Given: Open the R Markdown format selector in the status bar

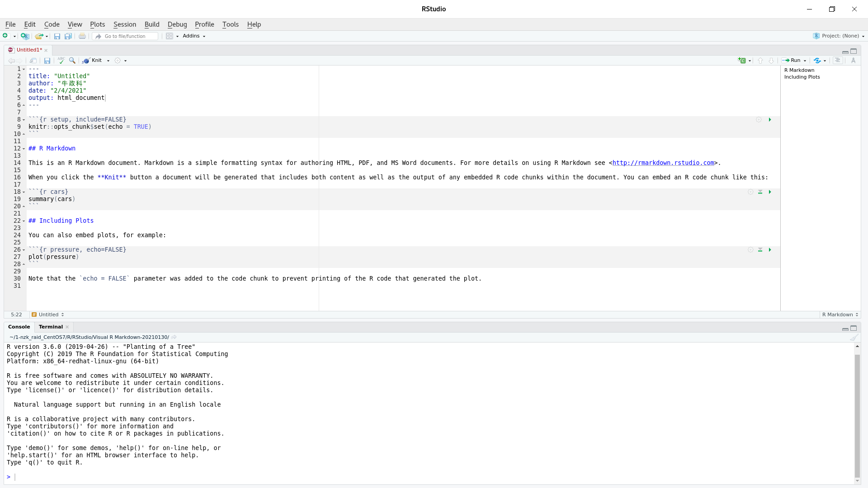Looking at the screenshot, I should pyautogui.click(x=839, y=314).
